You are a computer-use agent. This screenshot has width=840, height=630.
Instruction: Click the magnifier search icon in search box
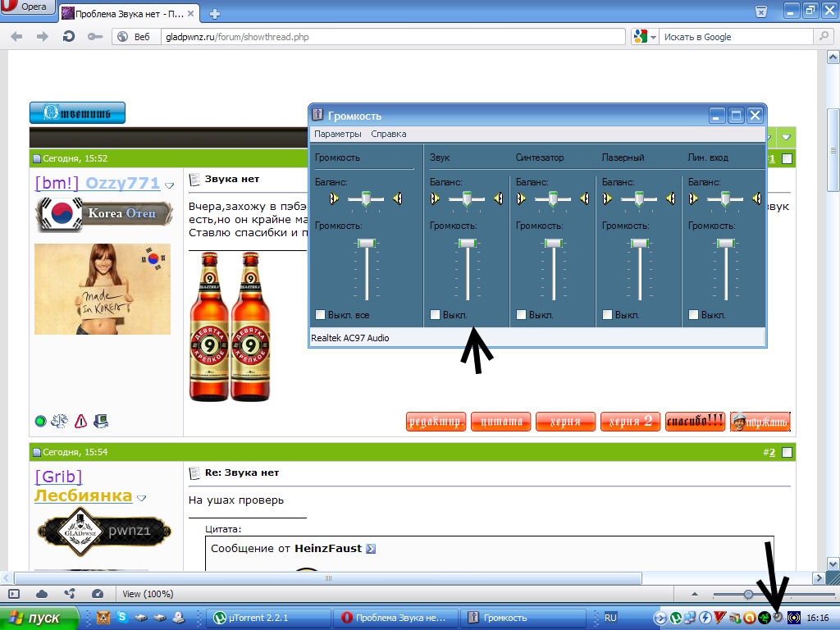click(x=822, y=37)
